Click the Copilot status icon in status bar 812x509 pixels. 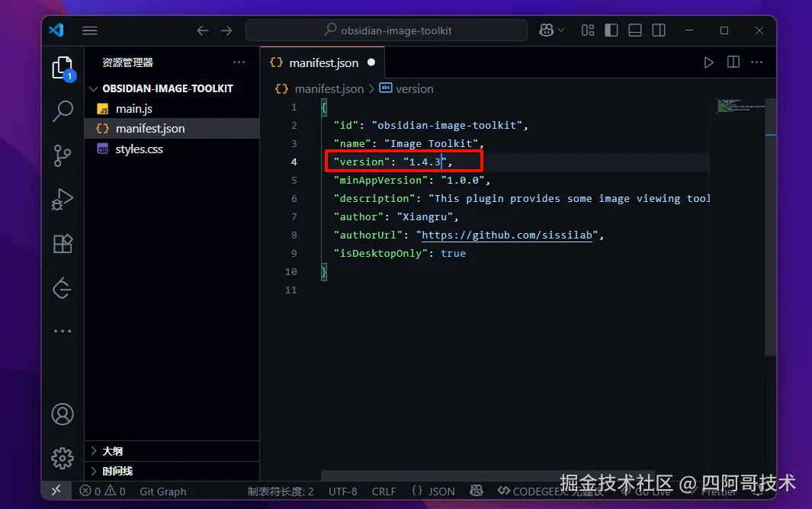coord(476,491)
